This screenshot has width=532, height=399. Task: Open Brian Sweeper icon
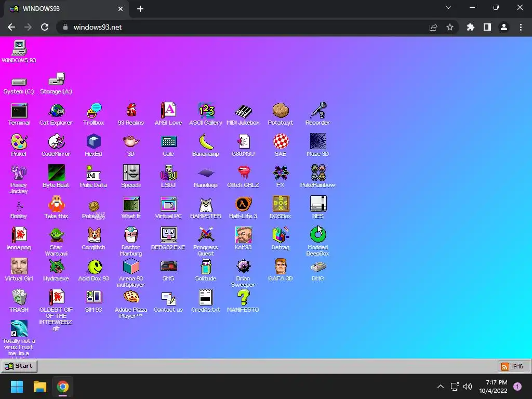point(243,267)
